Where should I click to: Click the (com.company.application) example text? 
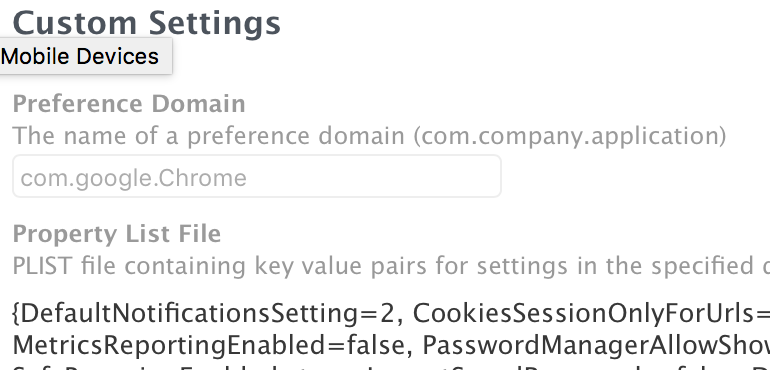[570, 136]
